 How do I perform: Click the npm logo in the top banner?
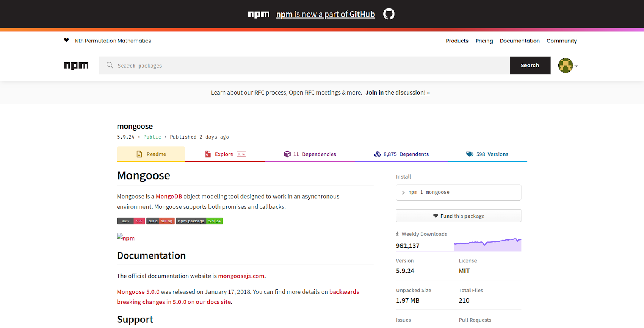point(258,15)
